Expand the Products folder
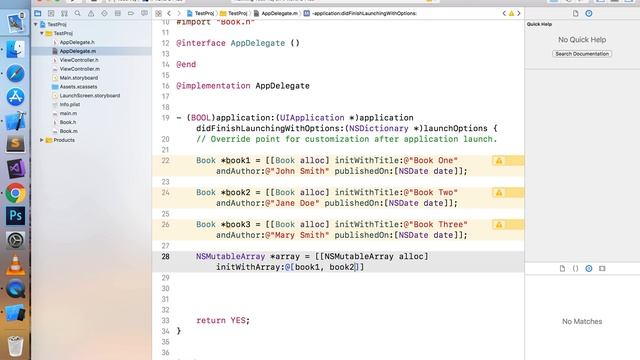 point(42,140)
